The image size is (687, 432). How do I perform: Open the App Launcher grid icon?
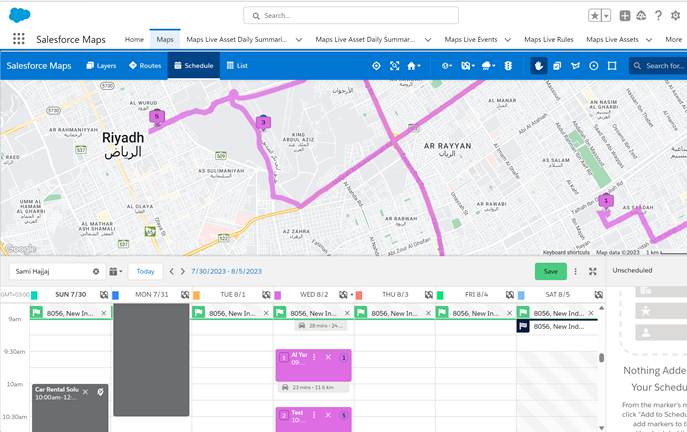click(18, 39)
